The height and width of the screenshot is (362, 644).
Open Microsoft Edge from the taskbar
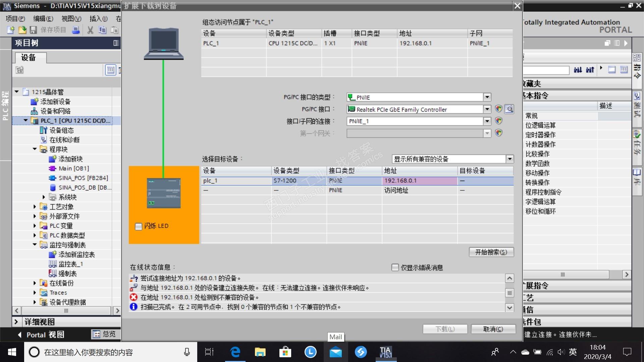(235, 352)
